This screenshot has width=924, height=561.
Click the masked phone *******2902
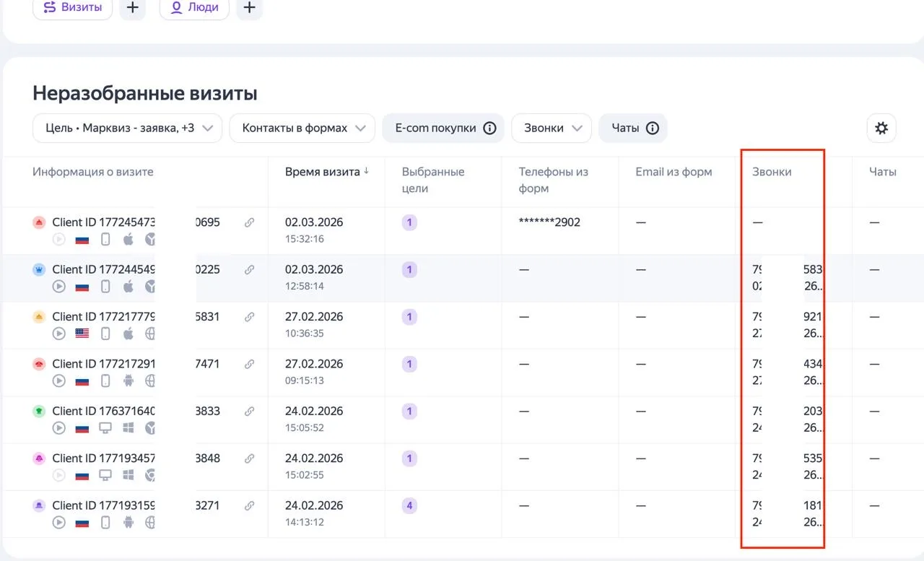pyautogui.click(x=549, y=223)
